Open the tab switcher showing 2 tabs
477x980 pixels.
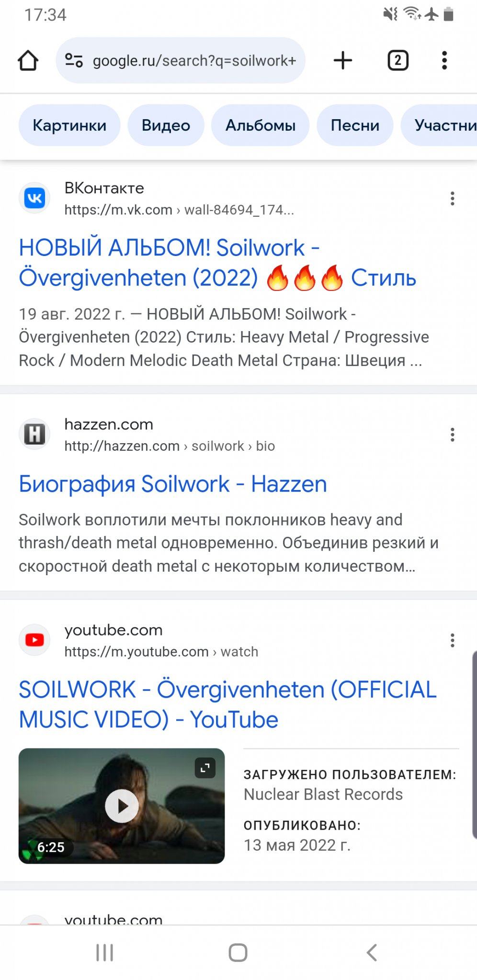pos(397,60)
